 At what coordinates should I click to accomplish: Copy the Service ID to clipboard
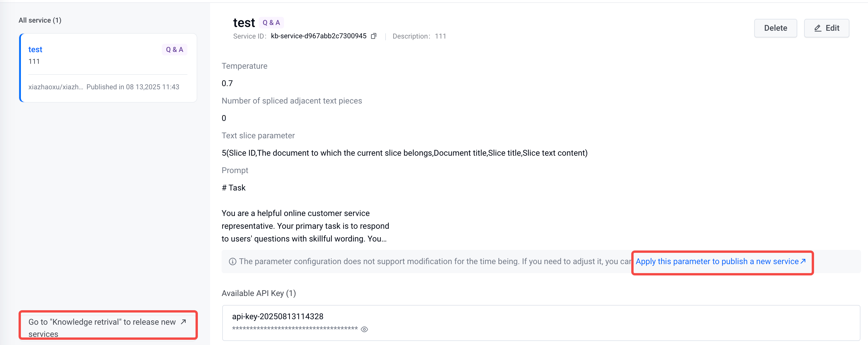pos(373,36)
